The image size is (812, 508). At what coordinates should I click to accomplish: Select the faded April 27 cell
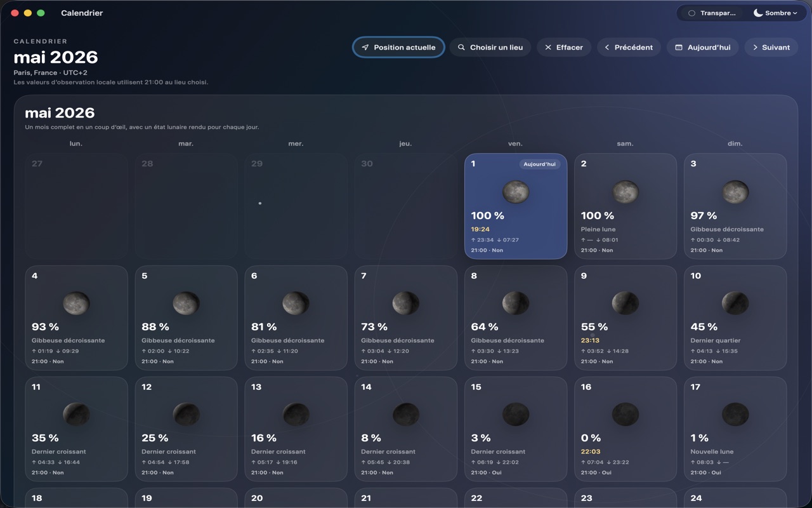pyautogui.click(x=76, y=206)
